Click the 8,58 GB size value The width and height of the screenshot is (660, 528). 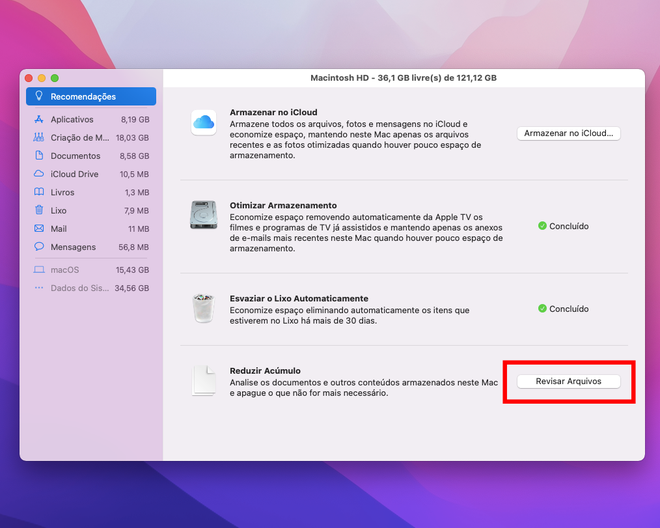pos(134,156)
